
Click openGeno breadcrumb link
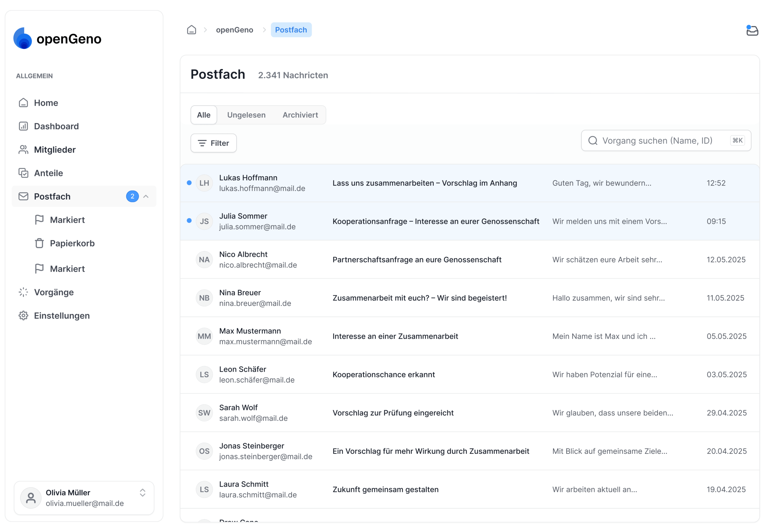(234, 30)
